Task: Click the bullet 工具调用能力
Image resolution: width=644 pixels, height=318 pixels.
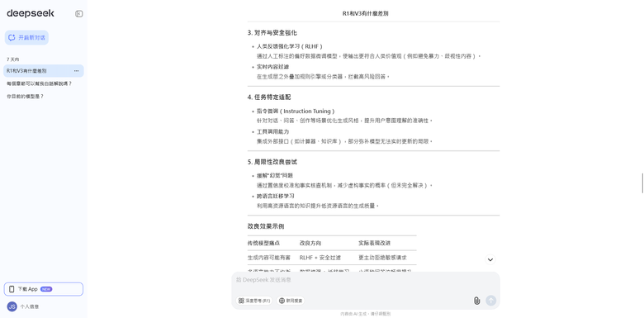Action: pyautogui.click(x=273, y=132)
